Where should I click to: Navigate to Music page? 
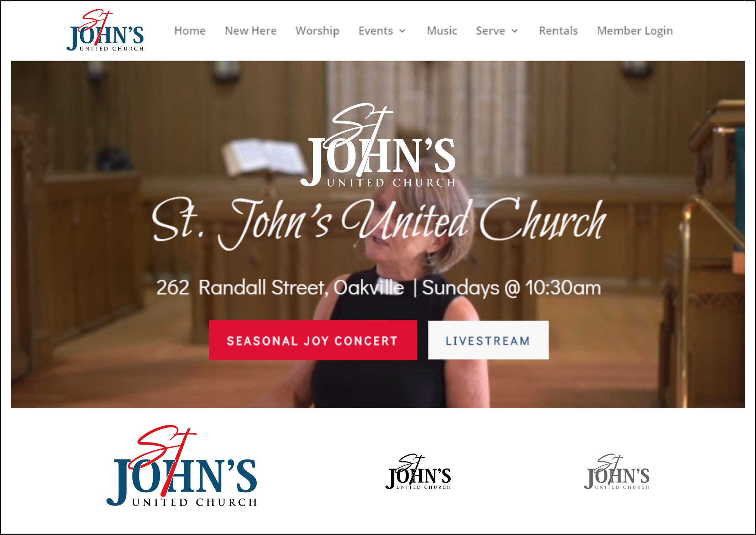point(442,31)
